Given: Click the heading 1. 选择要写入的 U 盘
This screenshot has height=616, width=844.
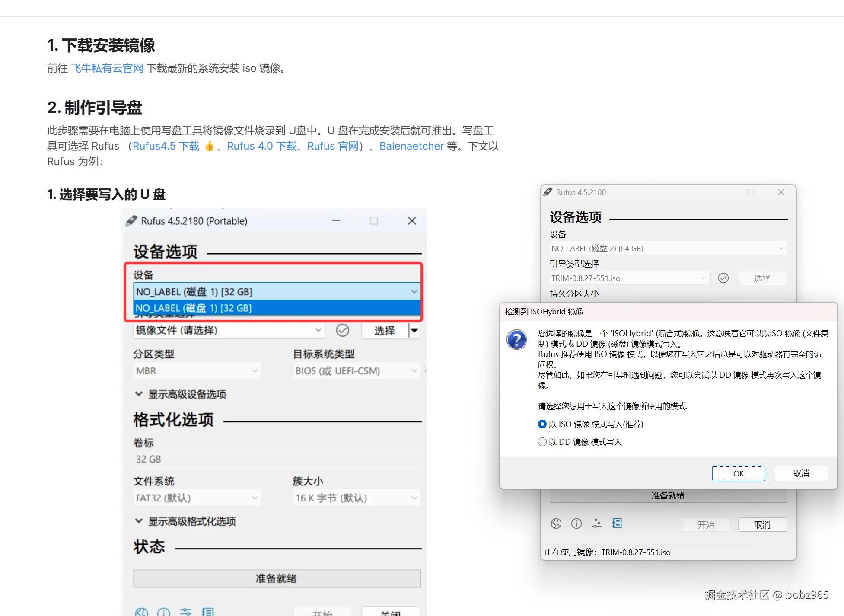Looking at the screenshot, I should (106, 195).
